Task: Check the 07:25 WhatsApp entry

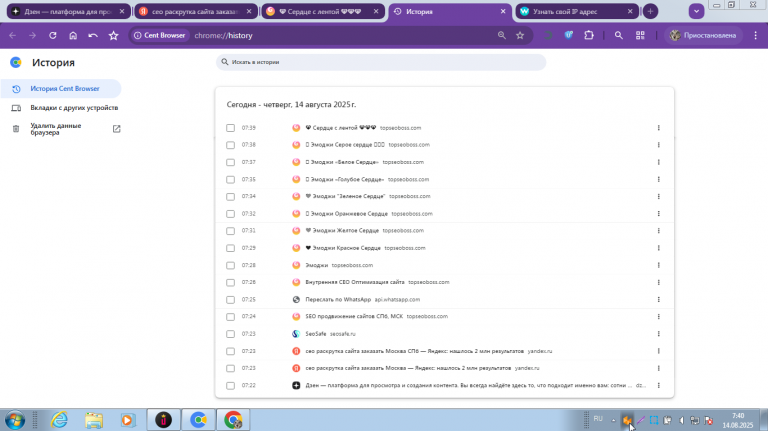Action: point(230,299)
